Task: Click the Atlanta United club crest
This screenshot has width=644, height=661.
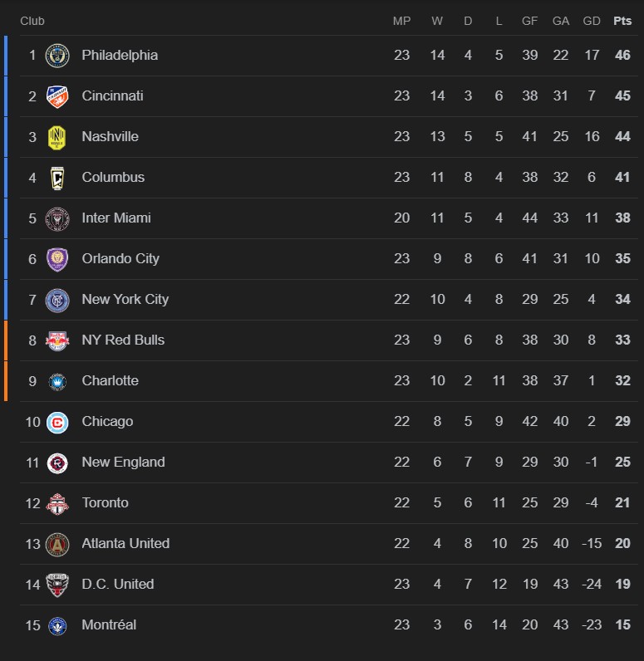Action: pyautogui.click(x=57, y=544)
